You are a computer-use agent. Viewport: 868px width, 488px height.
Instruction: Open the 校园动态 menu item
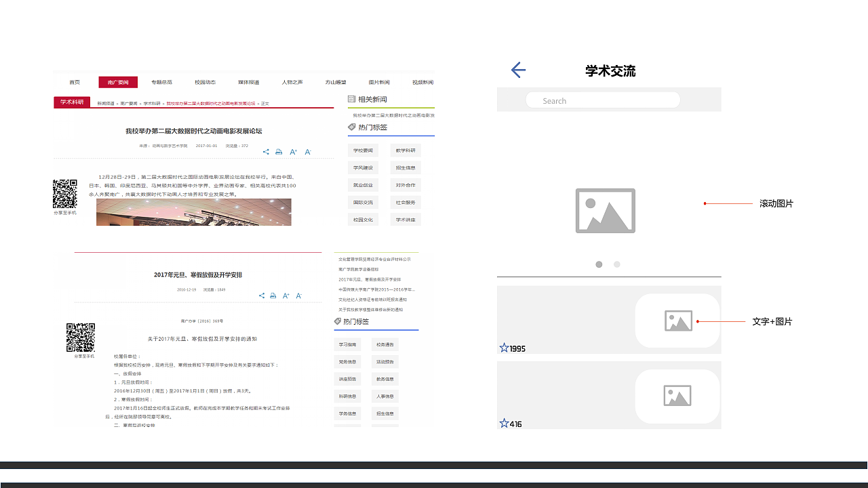205,82
